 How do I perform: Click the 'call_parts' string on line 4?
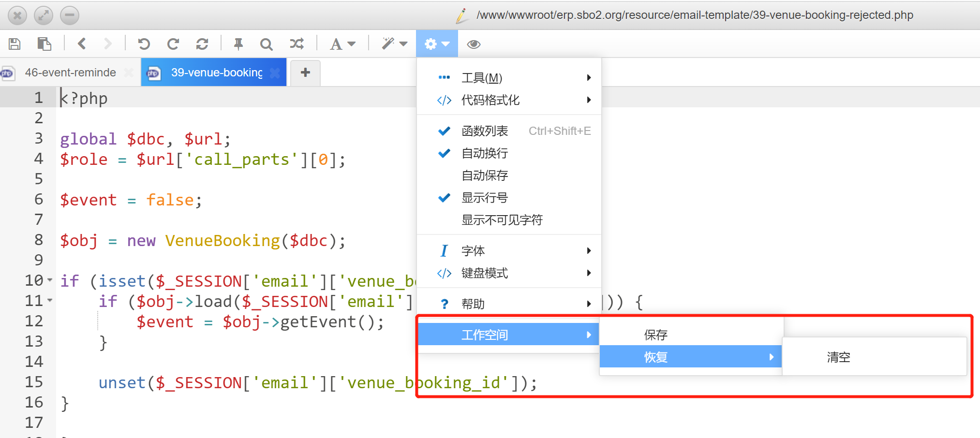click(x=241, y=159)
